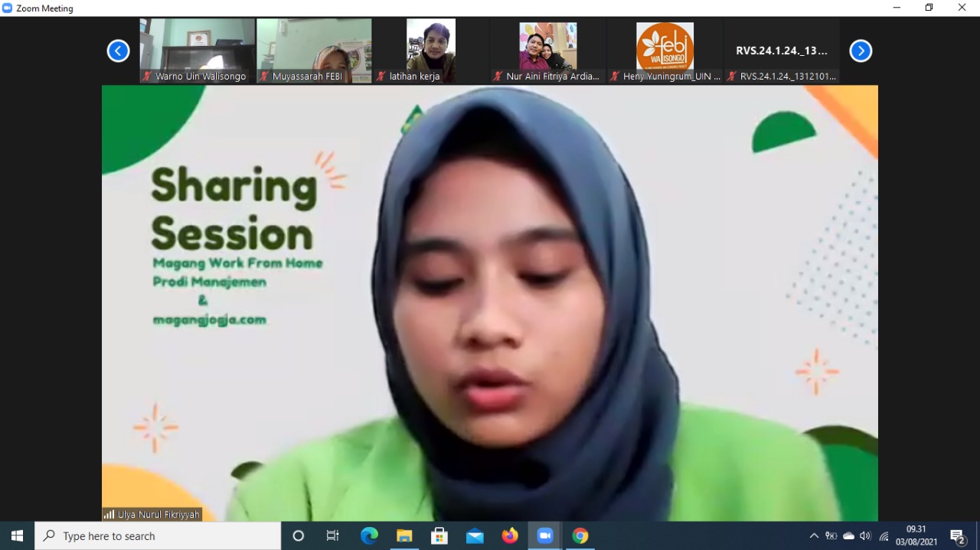Click the main speaker video of Ulya Nurul Fikriyyah
This screenshot has height=550, width=980.
point(490,303)
